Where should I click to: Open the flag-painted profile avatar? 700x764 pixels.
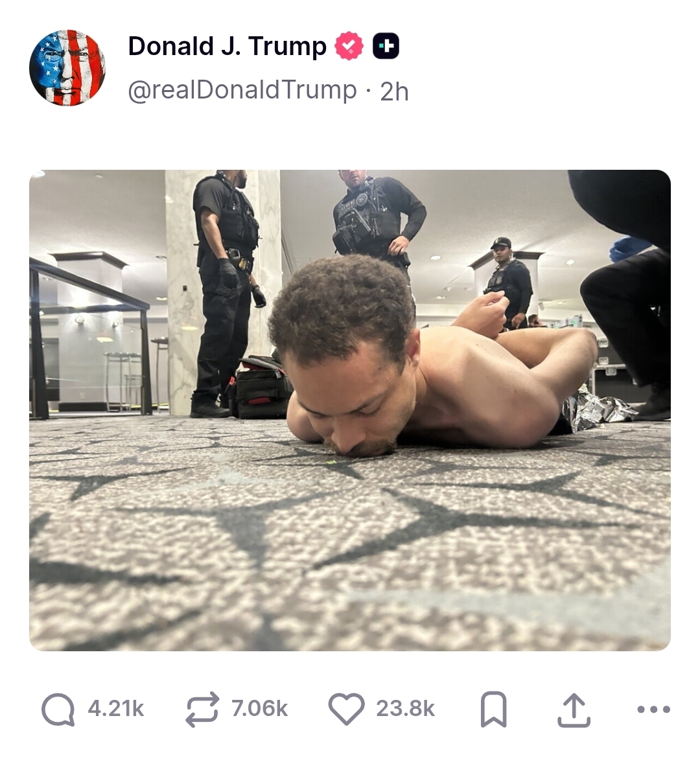click(x=67, y=68)
